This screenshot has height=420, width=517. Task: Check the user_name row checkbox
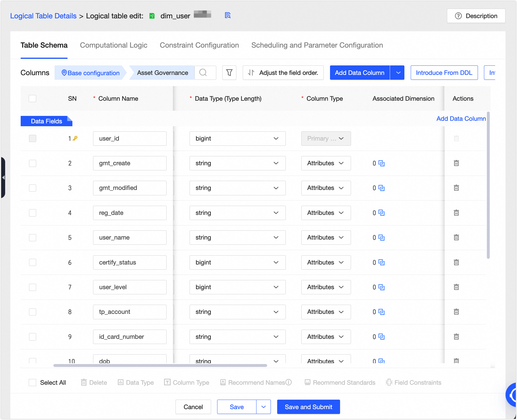tap(32, 238)
